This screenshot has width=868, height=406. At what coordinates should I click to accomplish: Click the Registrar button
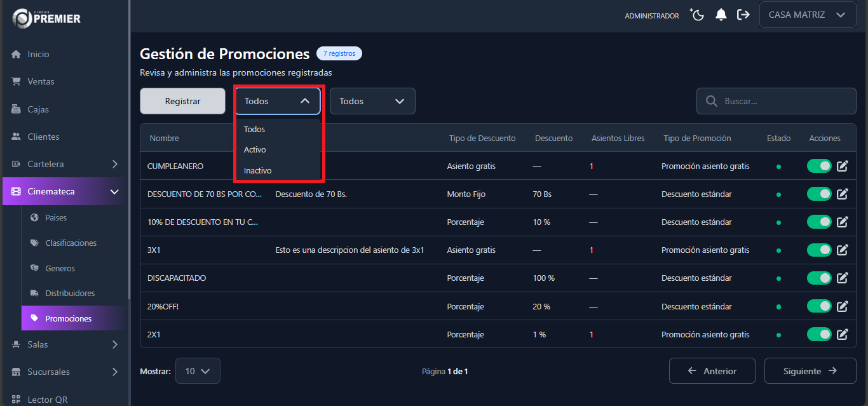click(182, 100)
